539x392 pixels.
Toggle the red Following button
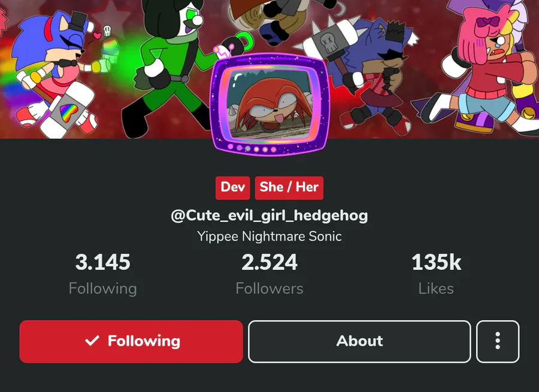pos(131,342)
